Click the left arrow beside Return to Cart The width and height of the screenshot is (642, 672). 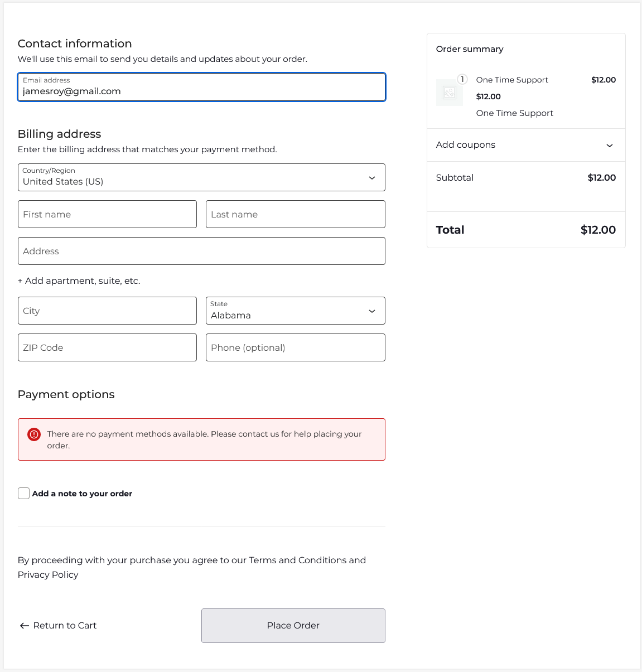pyautogui.click(x=24, y=626)
